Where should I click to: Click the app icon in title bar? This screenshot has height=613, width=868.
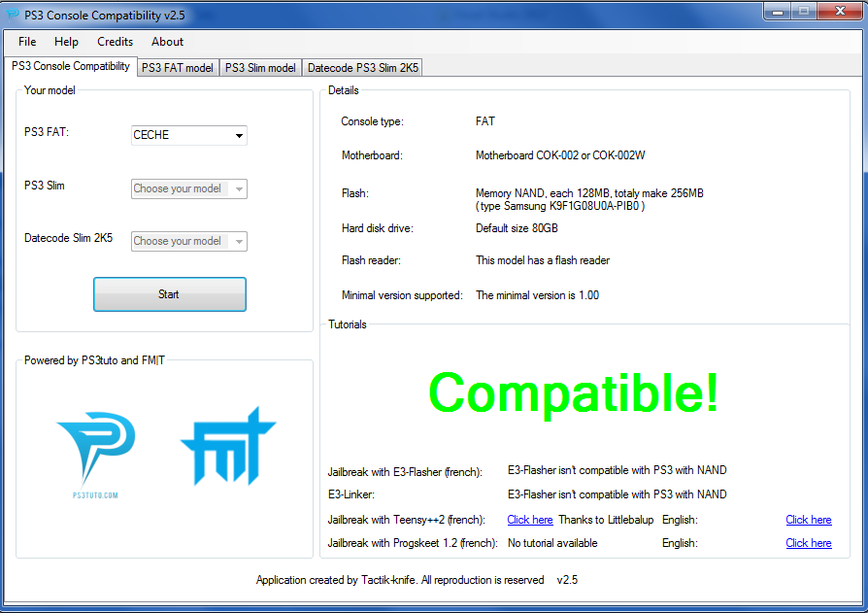pos(12,15)
